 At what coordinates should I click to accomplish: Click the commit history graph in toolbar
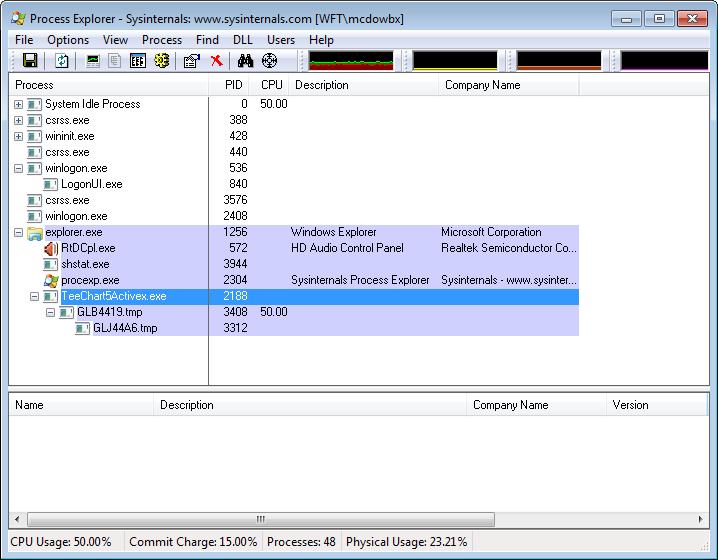(455, 60)
